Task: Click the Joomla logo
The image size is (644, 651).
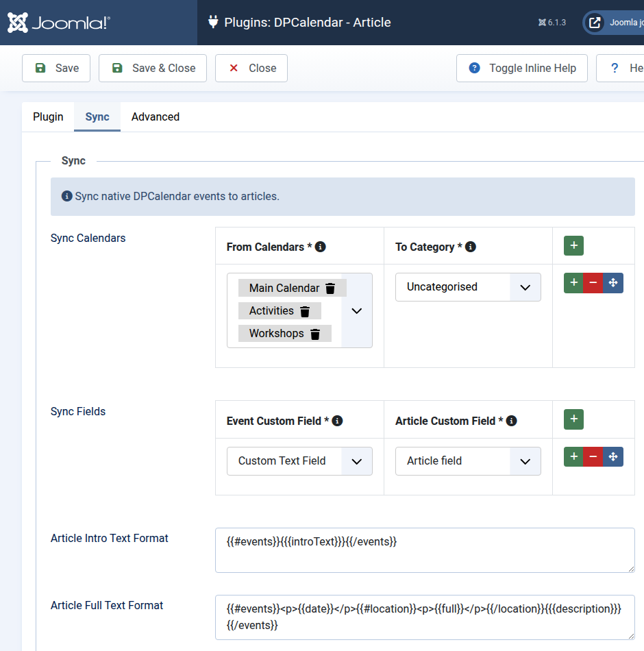Action: 58,23
